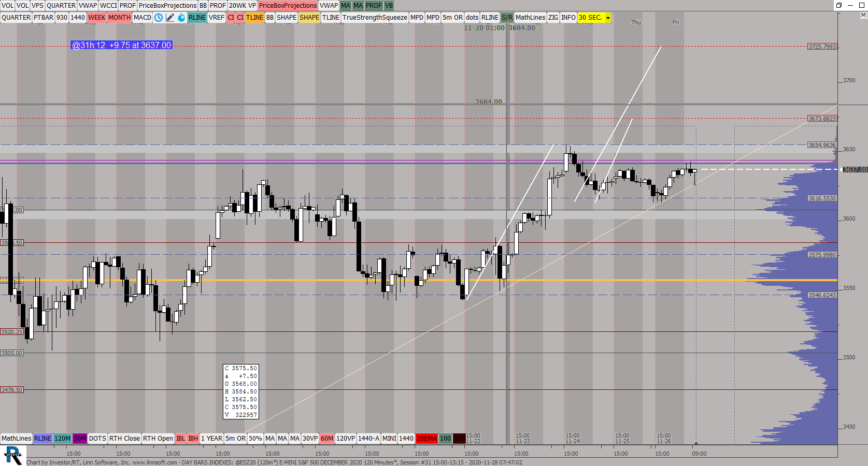The width and height of the screenshot is (868, 466).
Task: Click the Investor/RT logo icon
Action: pos(13,456)
